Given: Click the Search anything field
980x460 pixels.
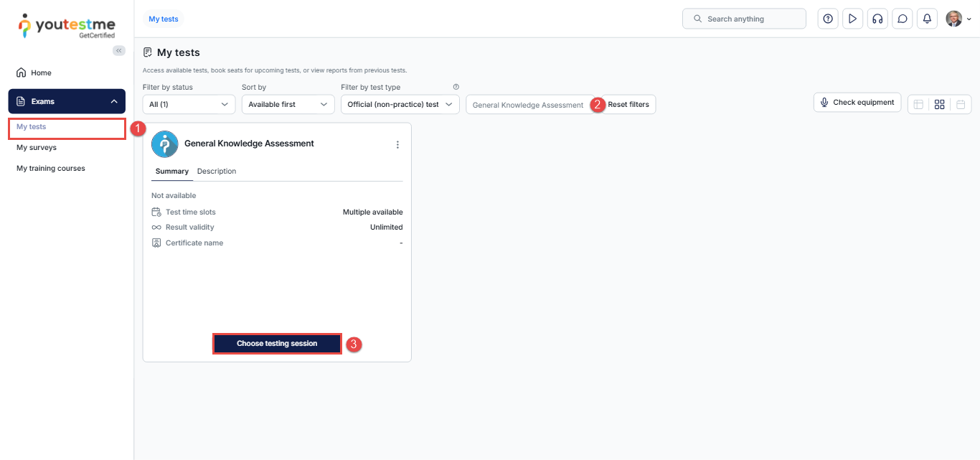Looking at the screenshot, I should (x=744, y=19).
